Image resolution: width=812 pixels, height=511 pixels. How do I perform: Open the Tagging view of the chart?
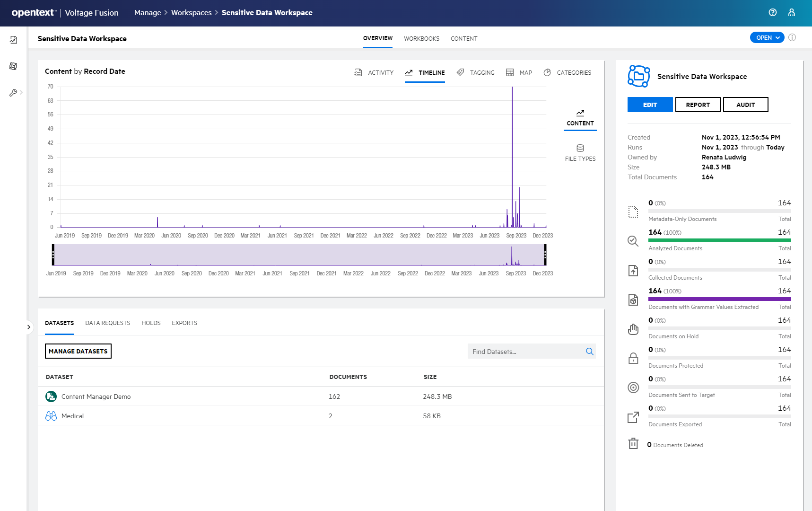[x=475, y=72]
